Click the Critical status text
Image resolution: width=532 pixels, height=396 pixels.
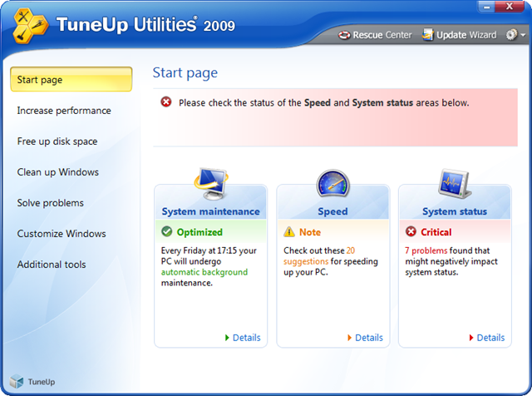tap(436, 232)
